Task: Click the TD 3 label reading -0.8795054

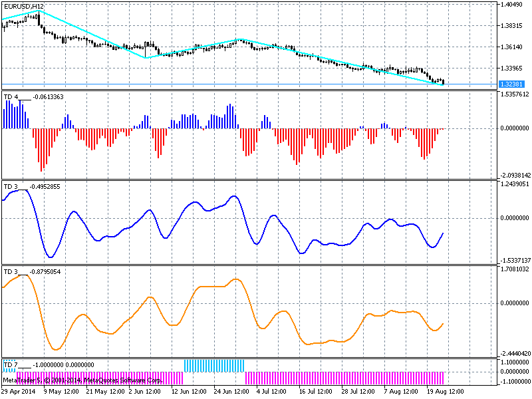Action: 32,272
